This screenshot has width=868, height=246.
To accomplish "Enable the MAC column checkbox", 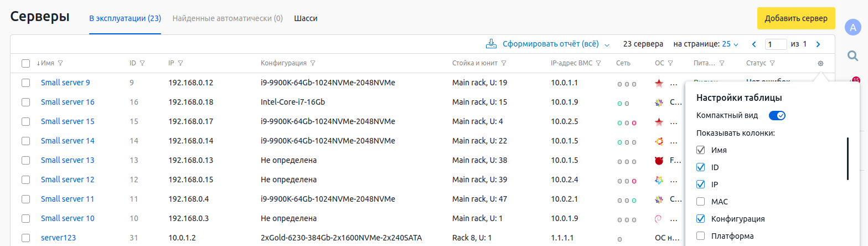I will [701, 202].
